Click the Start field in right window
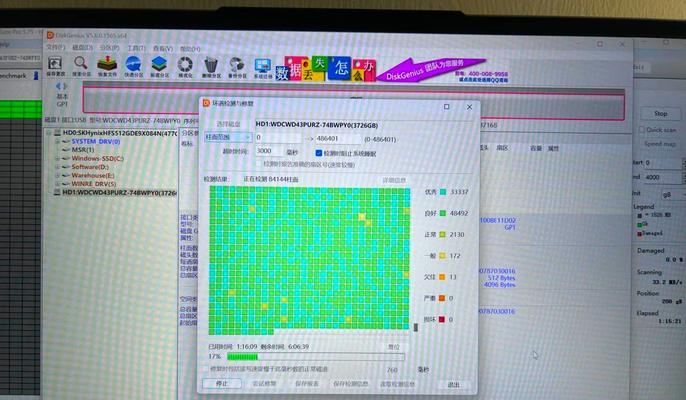The height and width of the screenshot is (400, 686). pos(663,162)
